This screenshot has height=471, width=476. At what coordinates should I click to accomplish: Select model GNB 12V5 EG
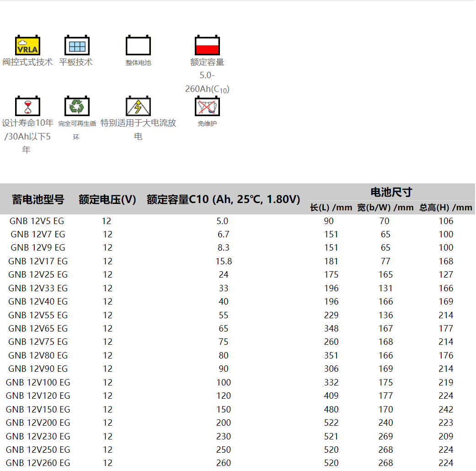pos(37,221)
